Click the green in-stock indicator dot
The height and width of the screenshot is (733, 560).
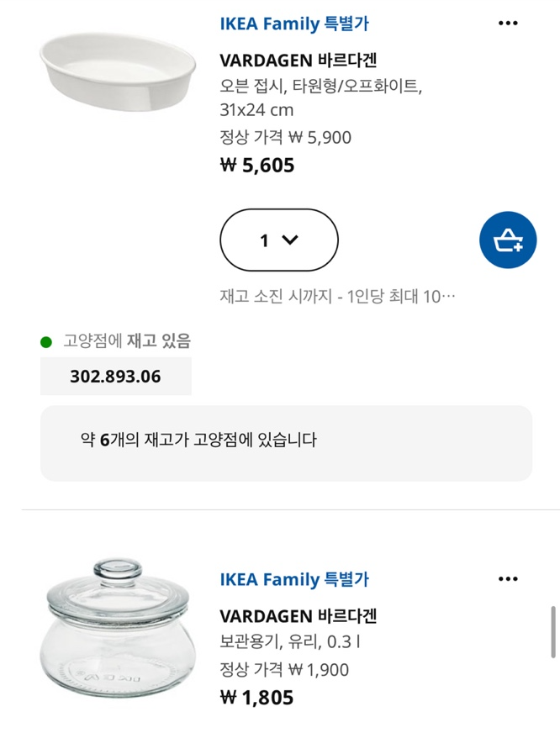point(46,340)
